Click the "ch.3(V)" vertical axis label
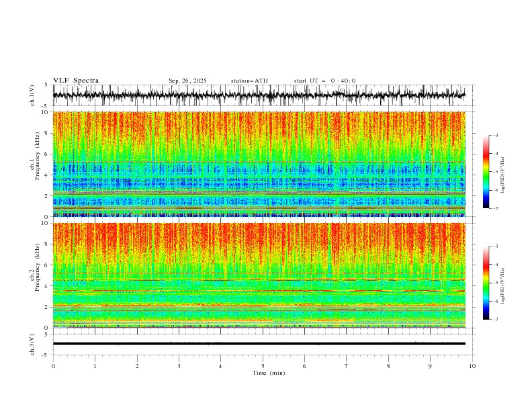This screenshot has width=532, height=411. (x=32, y=345)
